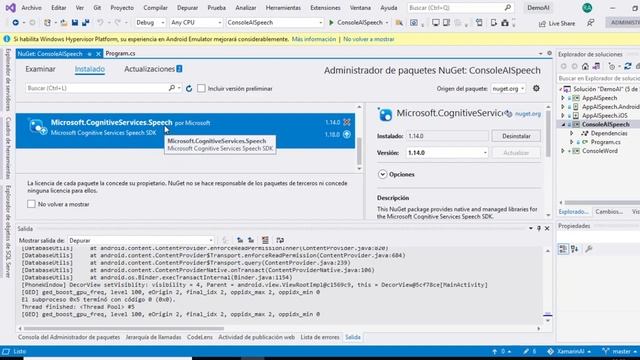Open the Herramientas menu

point(283,8)
